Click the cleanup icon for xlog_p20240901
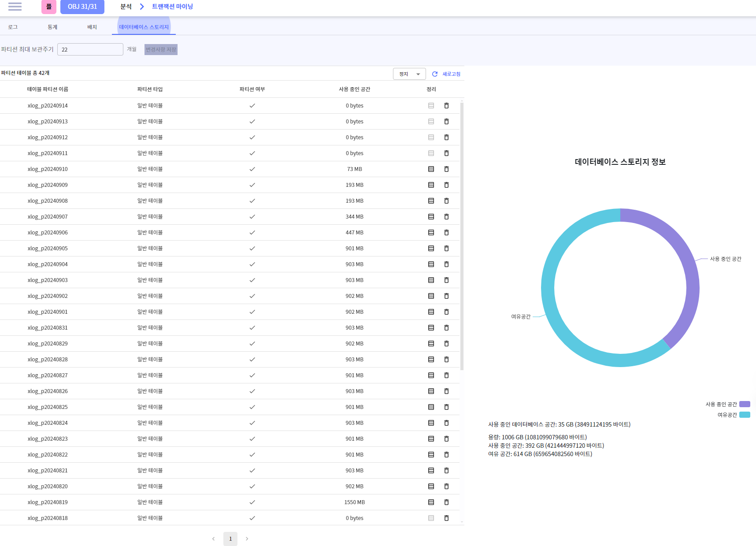Screen dimensions: 756x546 click(x=431, y=312)
